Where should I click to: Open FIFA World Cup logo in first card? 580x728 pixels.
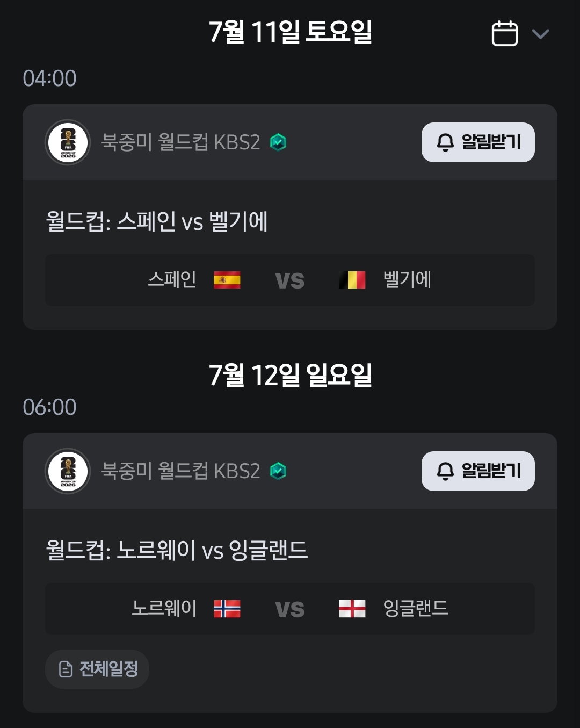click(x=68, y=142)
